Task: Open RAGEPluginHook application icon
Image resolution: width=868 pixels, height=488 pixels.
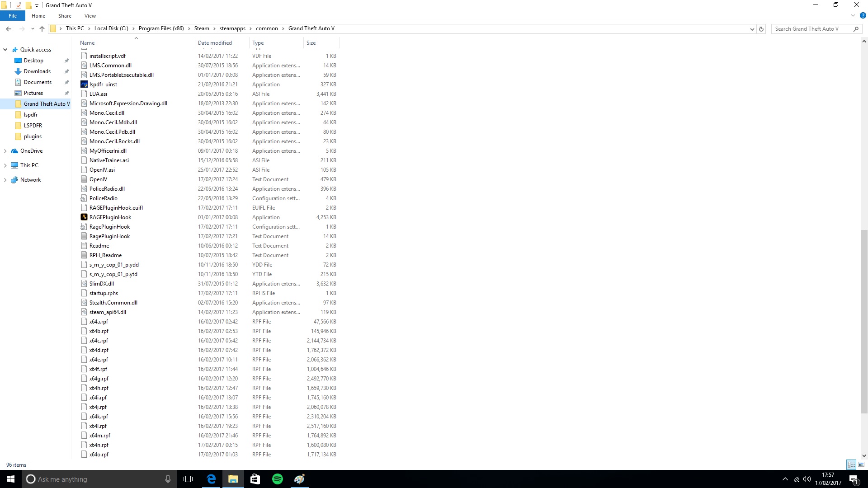Action: point(84,217)
